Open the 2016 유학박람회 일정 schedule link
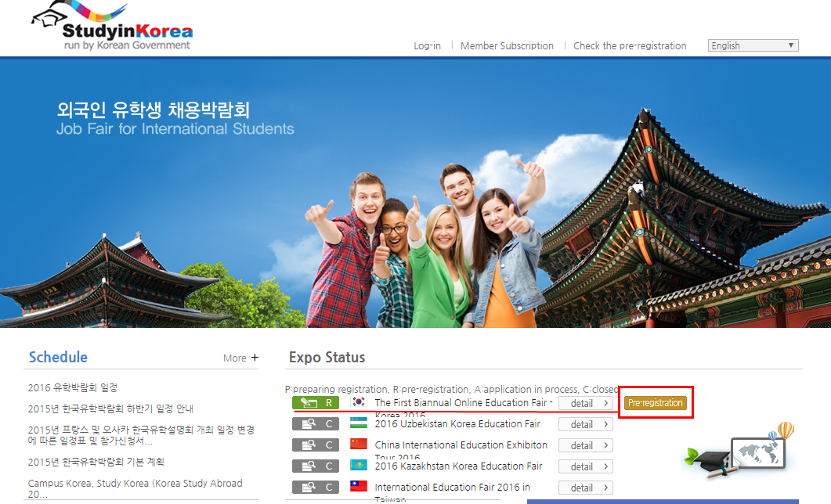Screen dimensions: 831x504 pos(73,387)
